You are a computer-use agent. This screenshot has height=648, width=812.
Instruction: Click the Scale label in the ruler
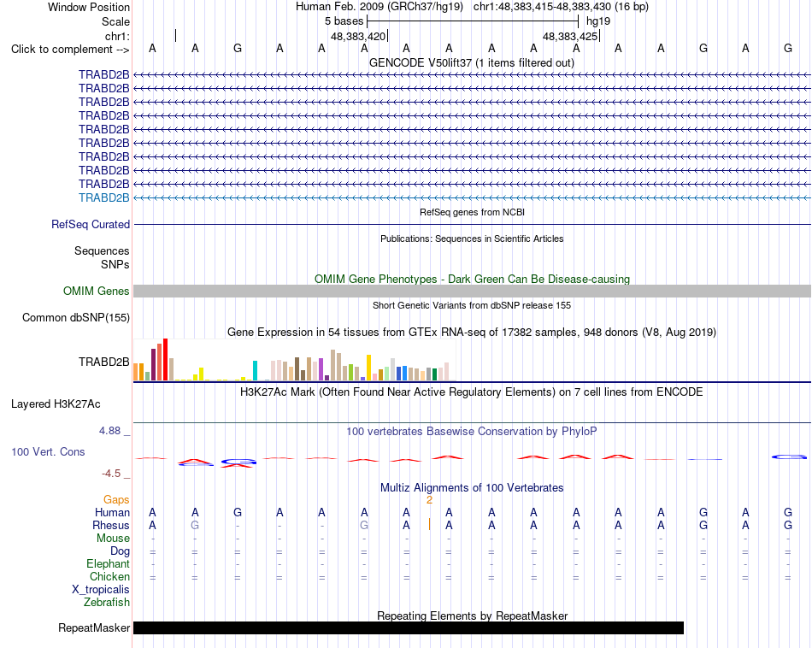(x=115, y=21)
